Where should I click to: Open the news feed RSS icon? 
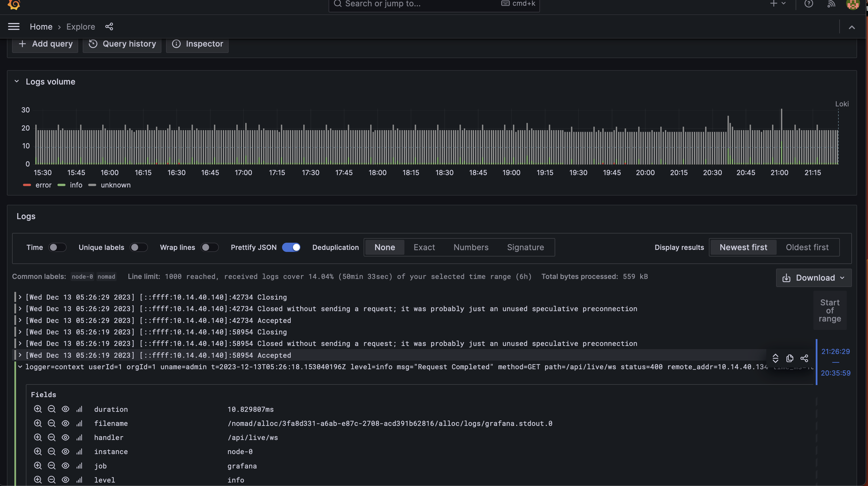click(x=831, y=4)
